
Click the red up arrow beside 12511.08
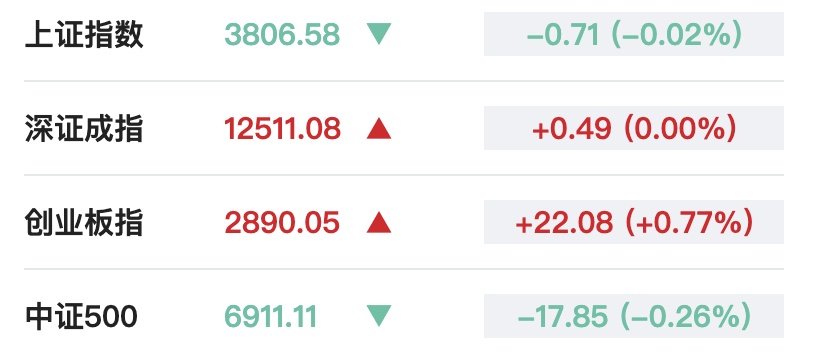click(379, 128)
